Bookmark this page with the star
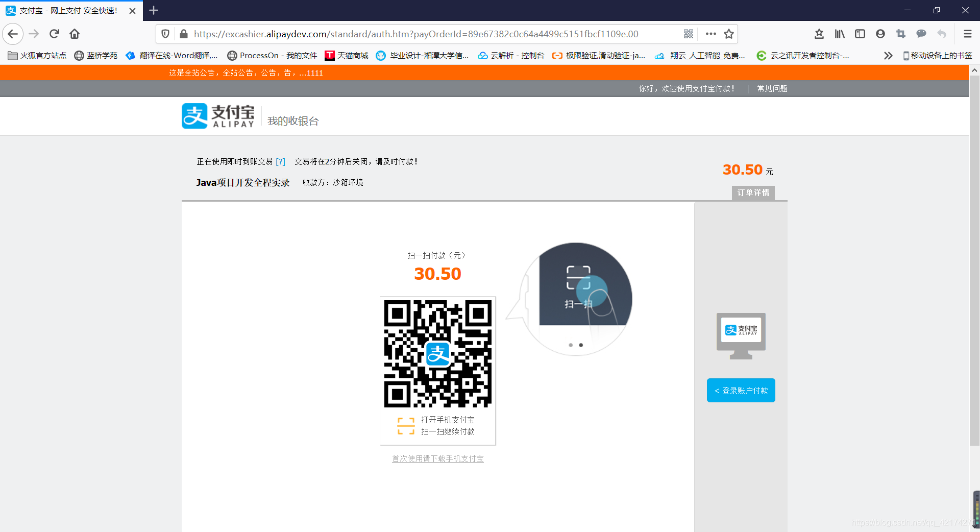980x532 pixels. point(729,34)
